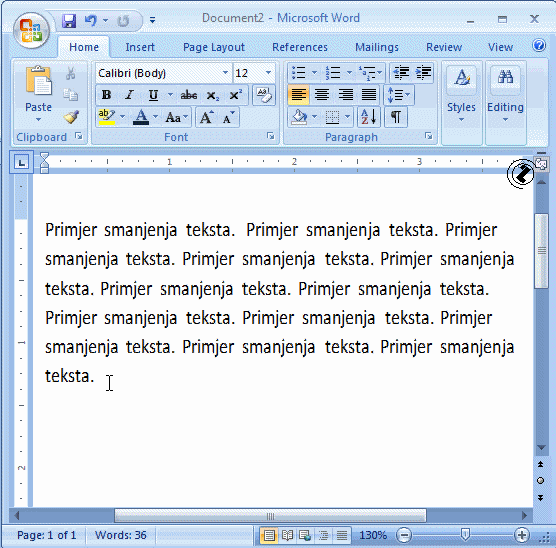This screenshot has width=556, height=548.
Task: Switch to Web Layout view
Action: click(305, 535)
